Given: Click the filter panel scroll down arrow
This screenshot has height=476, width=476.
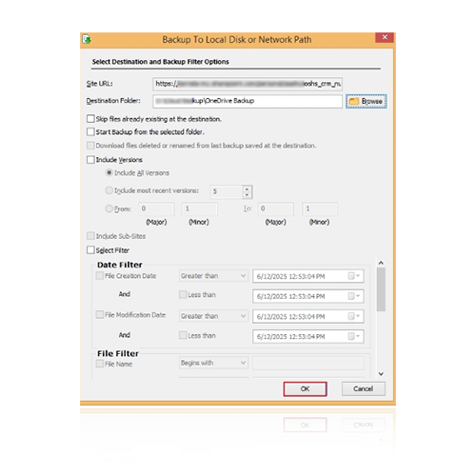Looking at the screenshot, I should pos(381,374).
